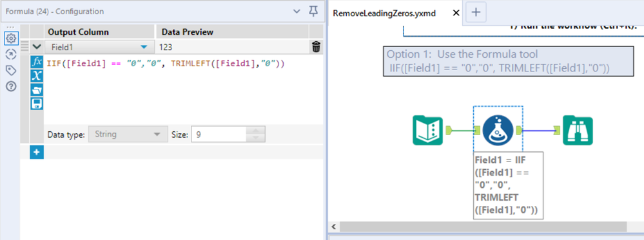Open the Configuration panel window options chevron
Screen dimensions: 644x240
(x=297, y=12)
